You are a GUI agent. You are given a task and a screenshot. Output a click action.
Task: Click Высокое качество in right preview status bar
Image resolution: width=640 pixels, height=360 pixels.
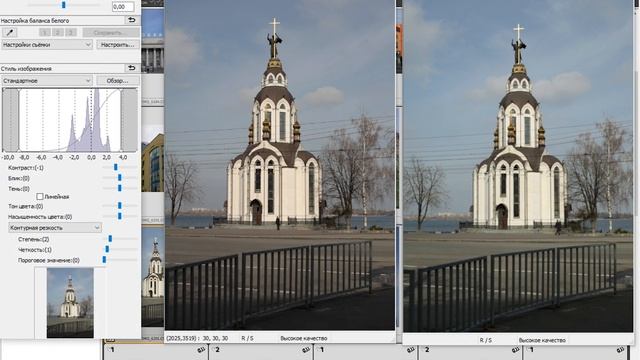(542, 340)
